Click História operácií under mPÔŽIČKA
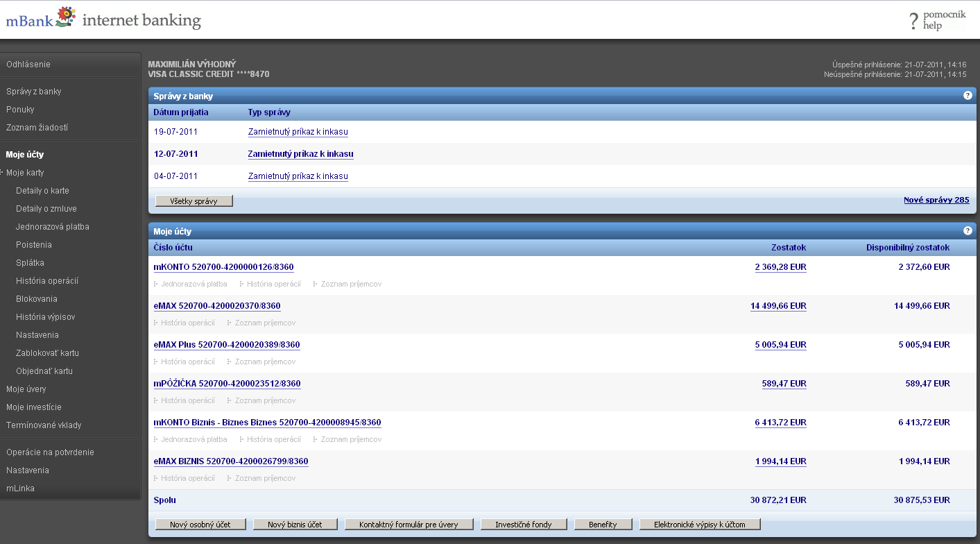The width and height of the screenshot is (980, 544). pos(187,400)
